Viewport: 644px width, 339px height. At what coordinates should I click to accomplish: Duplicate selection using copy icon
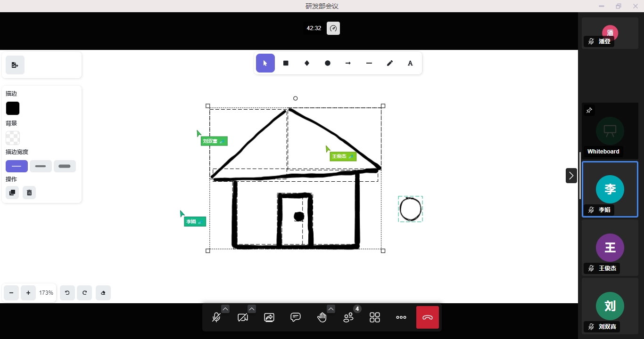(x=12, y=193)
